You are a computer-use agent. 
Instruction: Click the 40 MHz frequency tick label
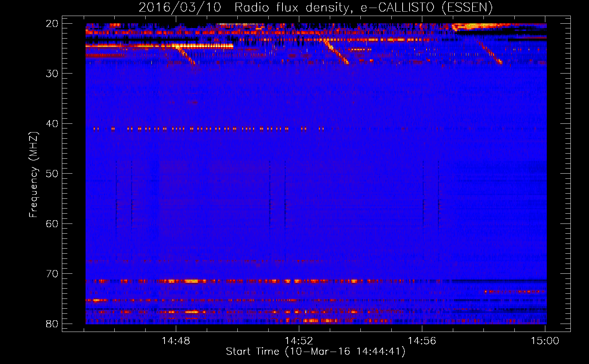(x=52, y=124)
